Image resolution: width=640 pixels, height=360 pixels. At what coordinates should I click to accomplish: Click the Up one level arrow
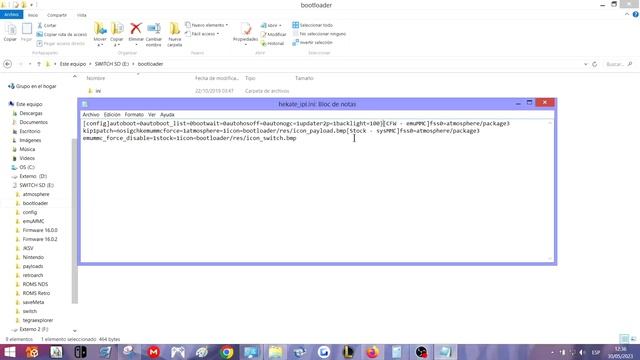click(39, 64)
